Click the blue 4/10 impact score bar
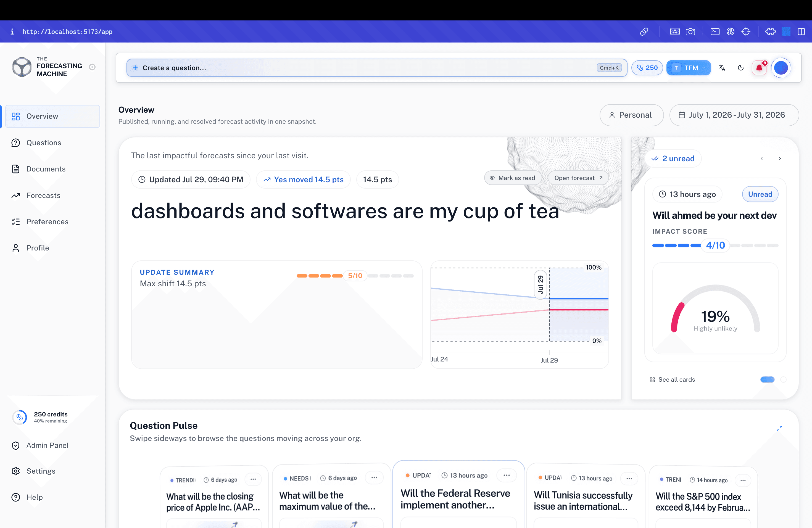The image size is (812, 528). tap(715, 245)
